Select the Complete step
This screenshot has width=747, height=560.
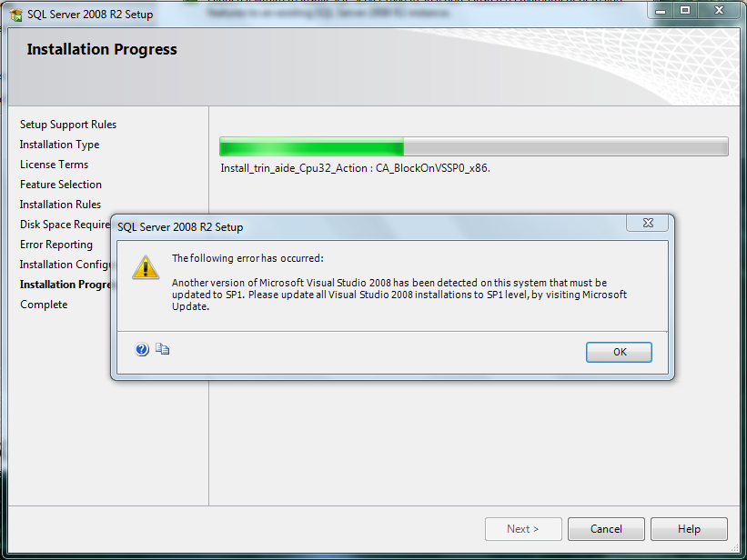point(44,305)
